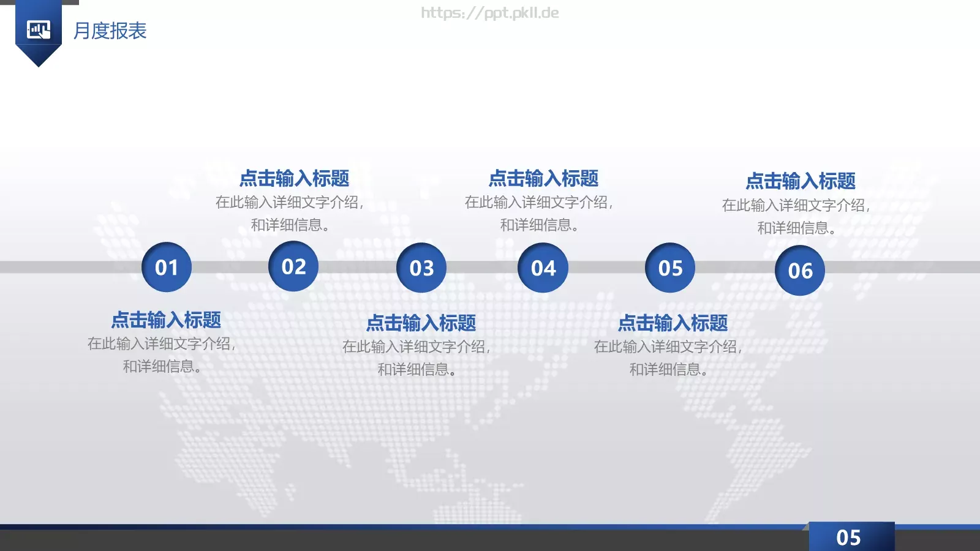Select the blue circle numbered 03
The image size is (980, 551).
pos(421,268)
